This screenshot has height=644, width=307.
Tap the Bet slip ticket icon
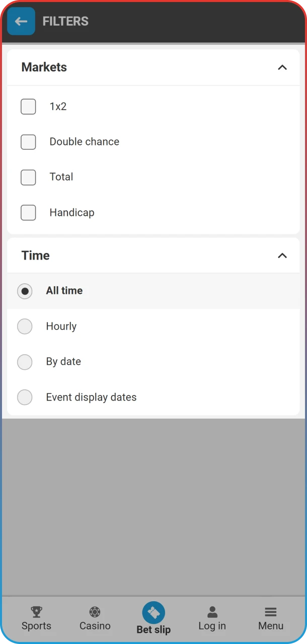point(153,613)
